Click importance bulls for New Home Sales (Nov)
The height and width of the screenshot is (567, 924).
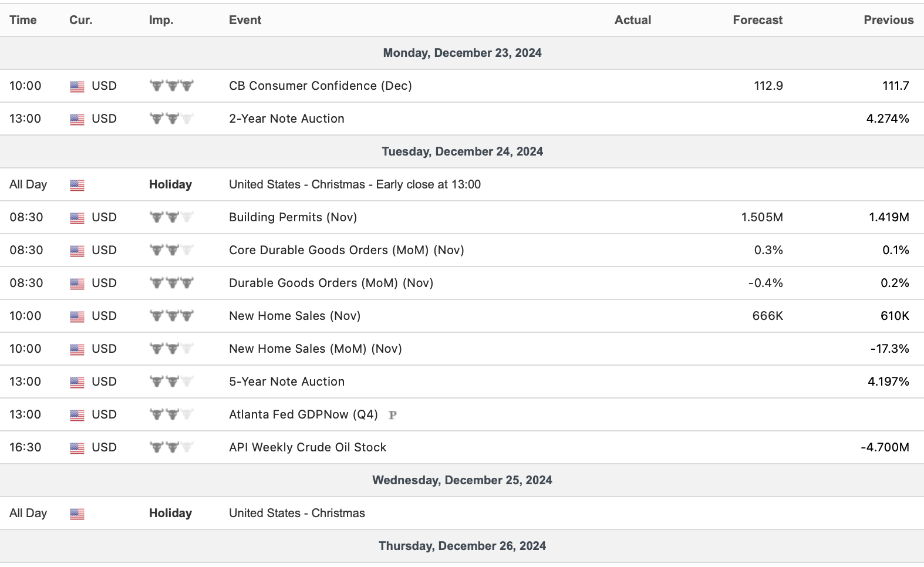171,316
